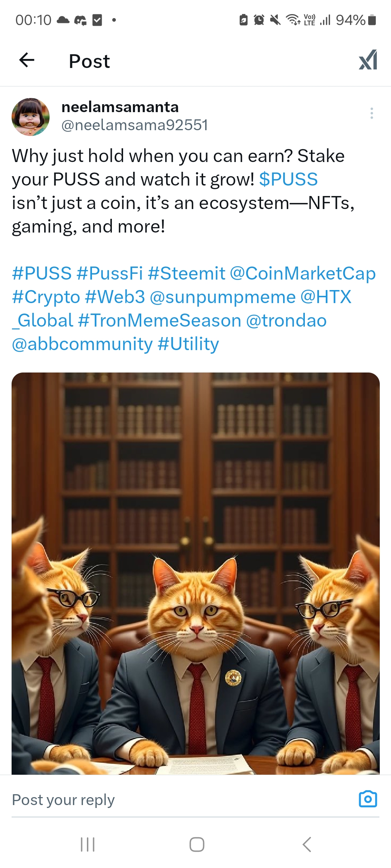Screen dimensions: 391x868
Task: Open the #Steemit hashtag
Action: pyautogui.click(x=186, y=273)
